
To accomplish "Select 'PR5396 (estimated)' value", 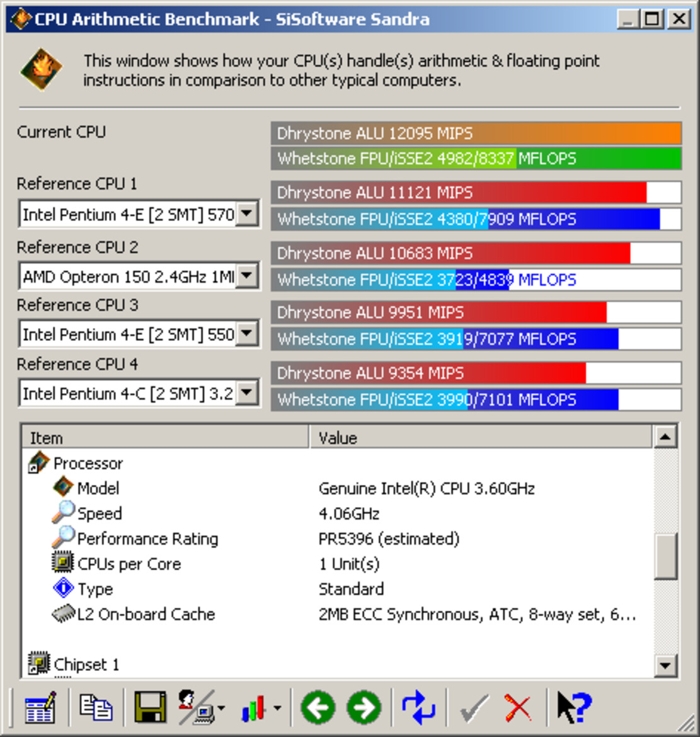I will click(x=389, y=539).
